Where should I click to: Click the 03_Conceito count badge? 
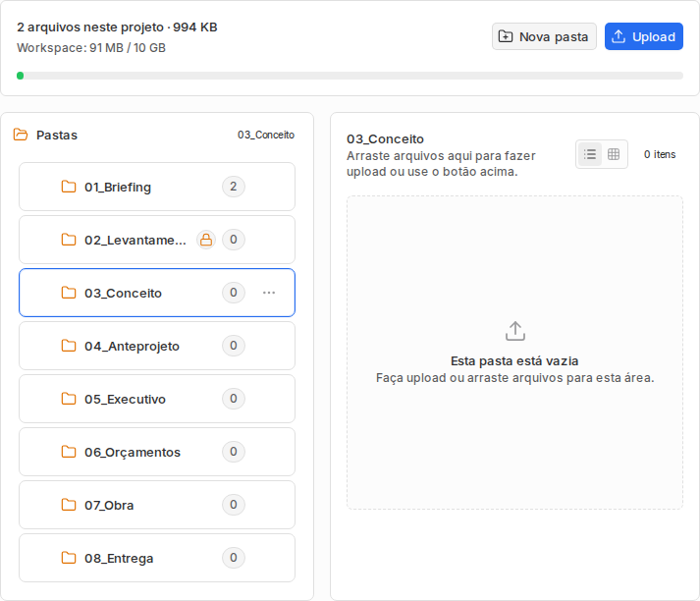pos(234,293)
